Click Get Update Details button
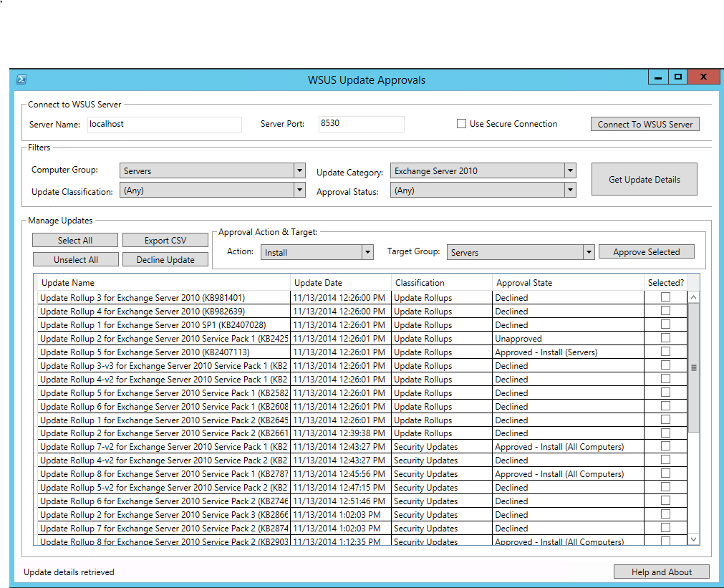Screen dimensions: 724x588 click(x=644, y=179)
